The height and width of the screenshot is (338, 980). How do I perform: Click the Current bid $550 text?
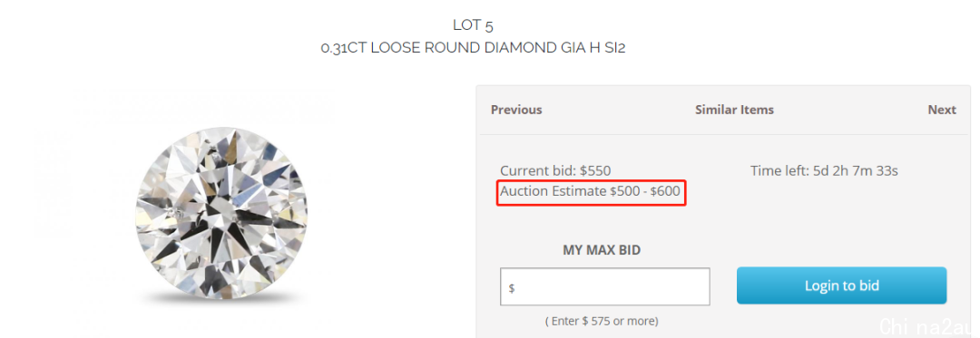[x=555, y=171]
